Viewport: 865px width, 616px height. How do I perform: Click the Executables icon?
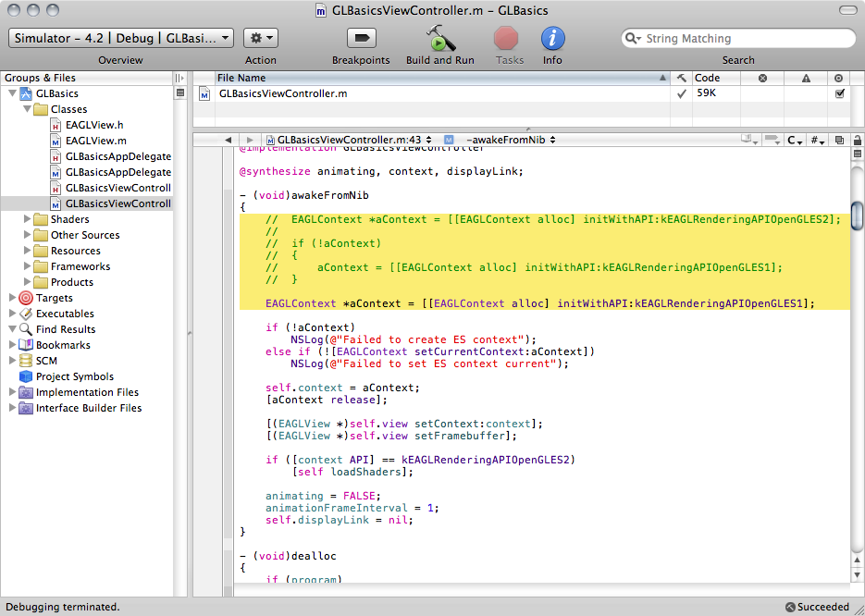tap(25, 314)
